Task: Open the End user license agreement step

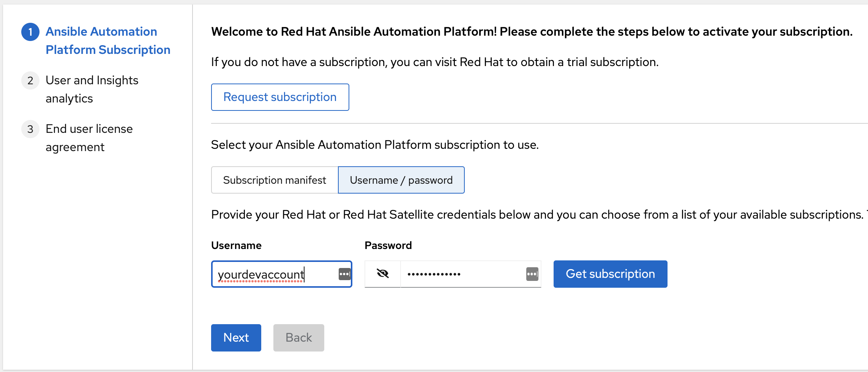Action: (x=89, y=137)
